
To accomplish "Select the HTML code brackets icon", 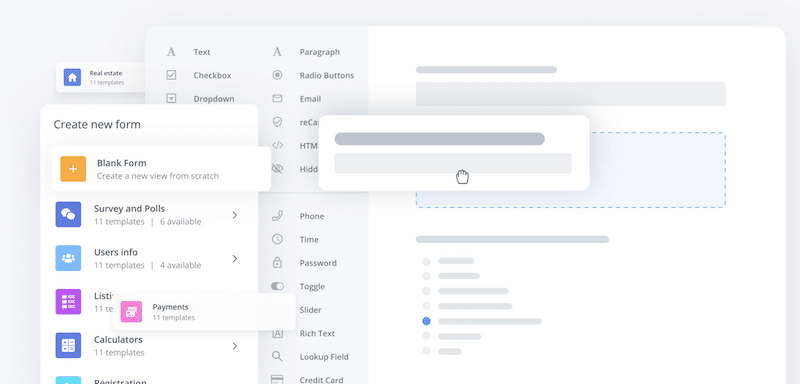I will click(277, 145).
